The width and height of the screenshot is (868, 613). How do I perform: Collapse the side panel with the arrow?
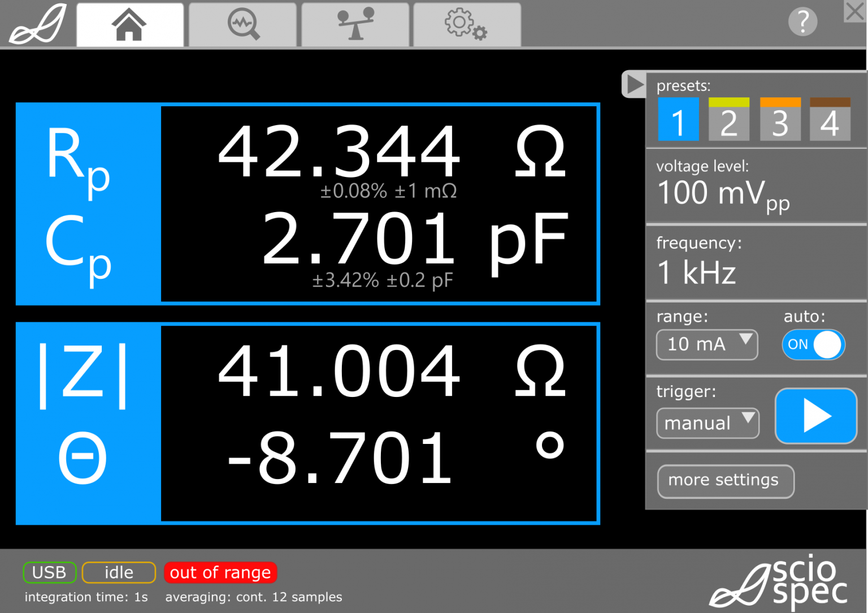pos(633,84)
